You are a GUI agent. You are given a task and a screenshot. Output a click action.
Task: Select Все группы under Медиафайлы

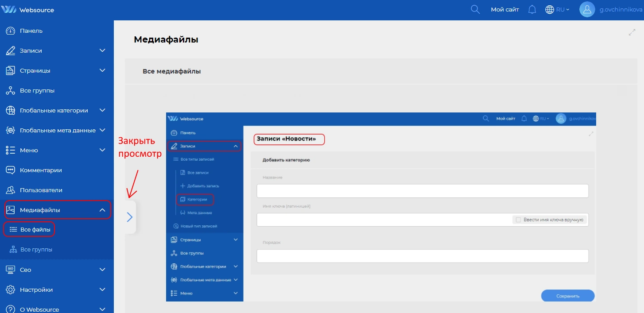pyautogui.click(x=36, y=250)
